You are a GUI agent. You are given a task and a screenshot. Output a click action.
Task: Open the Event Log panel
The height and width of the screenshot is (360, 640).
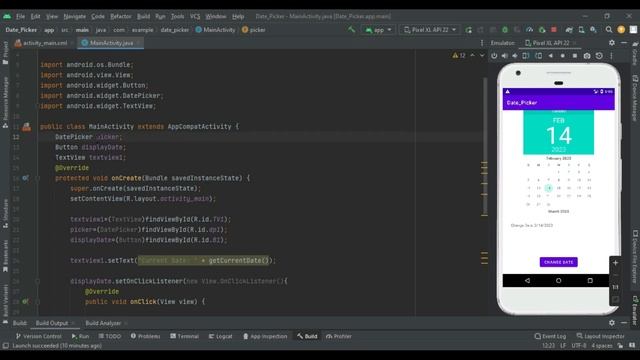[550, 336]
